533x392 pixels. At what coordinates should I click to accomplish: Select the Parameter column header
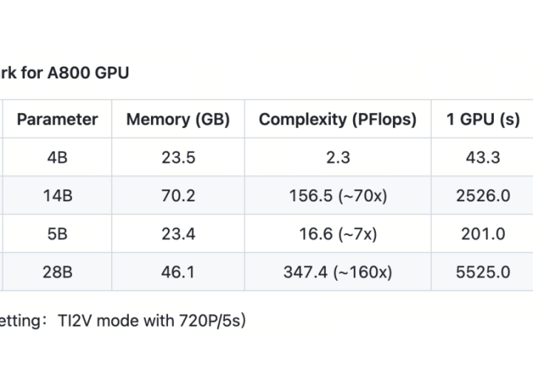57,119
